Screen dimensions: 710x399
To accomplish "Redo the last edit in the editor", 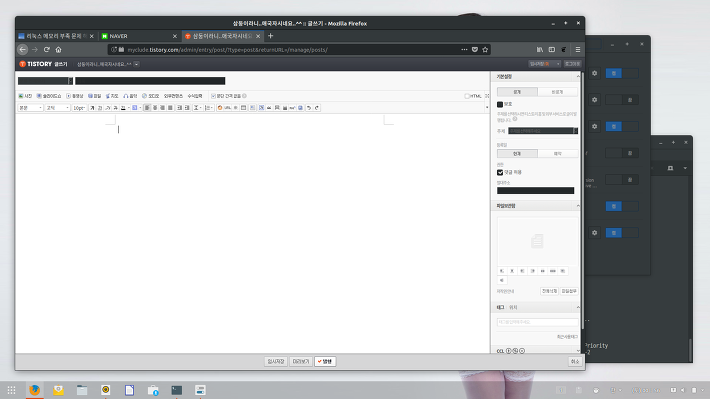I will click(x=317, y=108).
